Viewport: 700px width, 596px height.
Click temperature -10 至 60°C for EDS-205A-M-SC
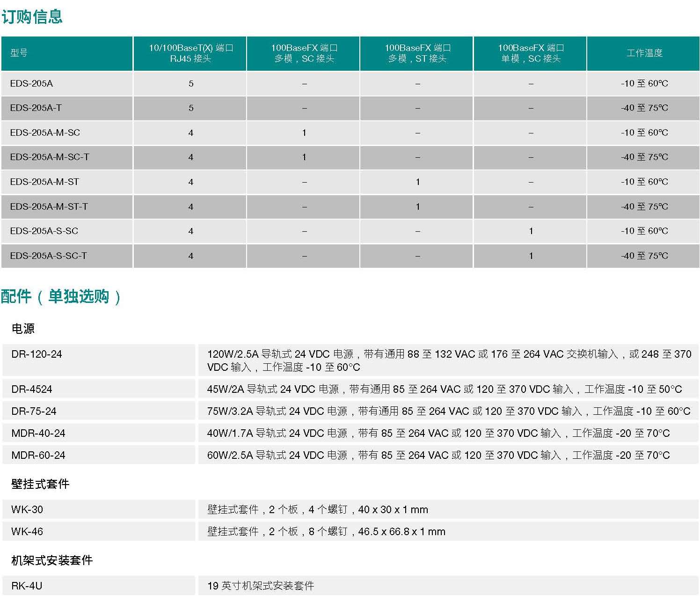point(644,132)
